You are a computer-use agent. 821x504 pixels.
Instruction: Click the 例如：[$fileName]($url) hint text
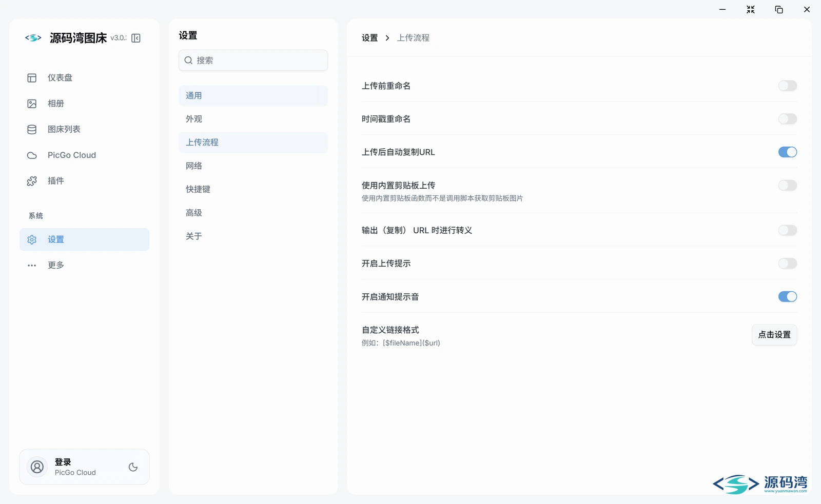point(401,343)
